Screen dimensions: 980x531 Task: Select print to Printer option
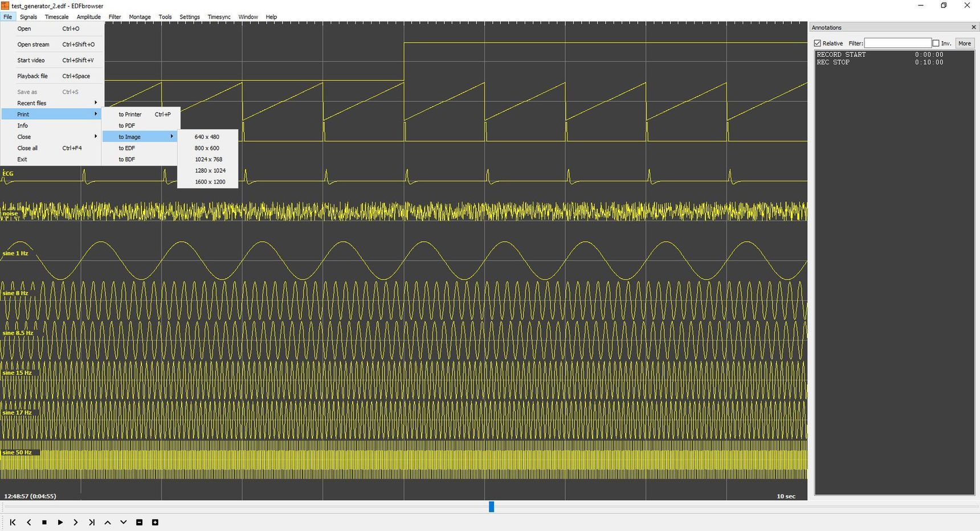coord(141,115)
